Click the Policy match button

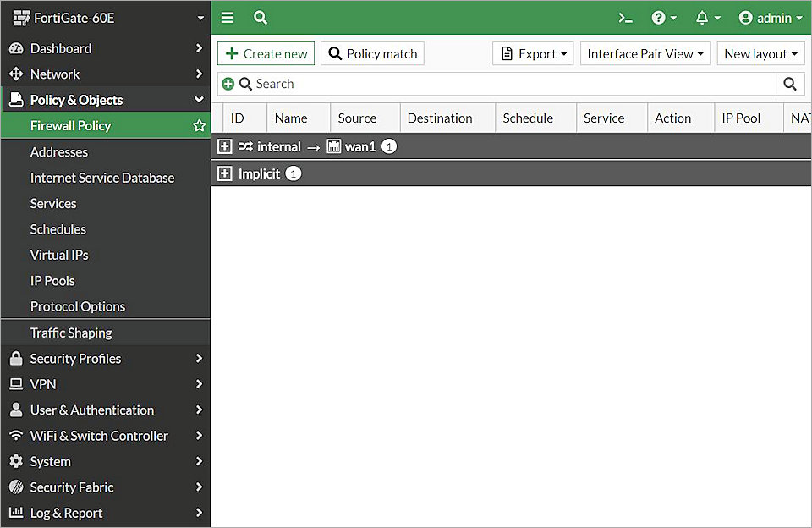(x=372, y=53)
